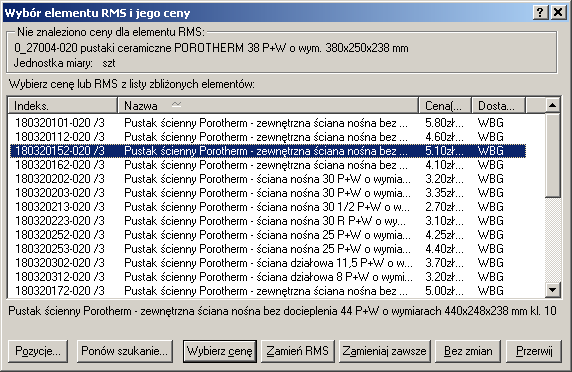This screenshot has width=572, height=372.
Task: Click the price cell 5.80zł...
Action: coord(444,123)
